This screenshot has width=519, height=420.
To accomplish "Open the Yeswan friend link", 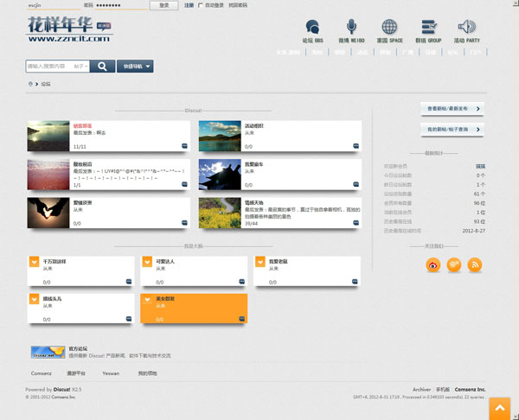I will 111,373.
